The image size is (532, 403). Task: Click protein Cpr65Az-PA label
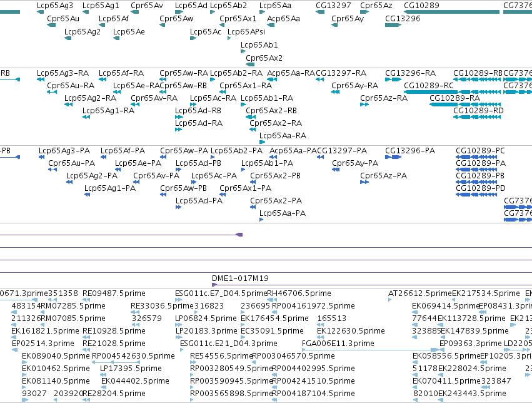pos(384,176)
